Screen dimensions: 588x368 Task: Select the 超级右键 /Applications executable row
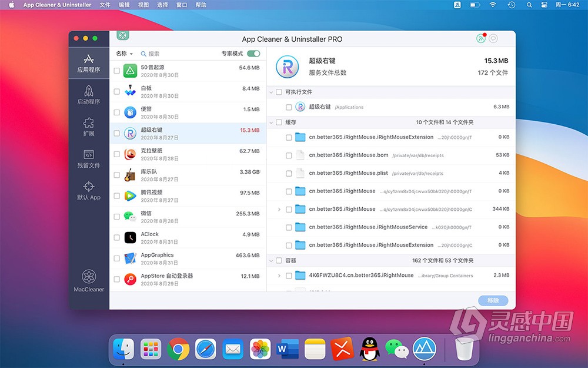[391, 107]
